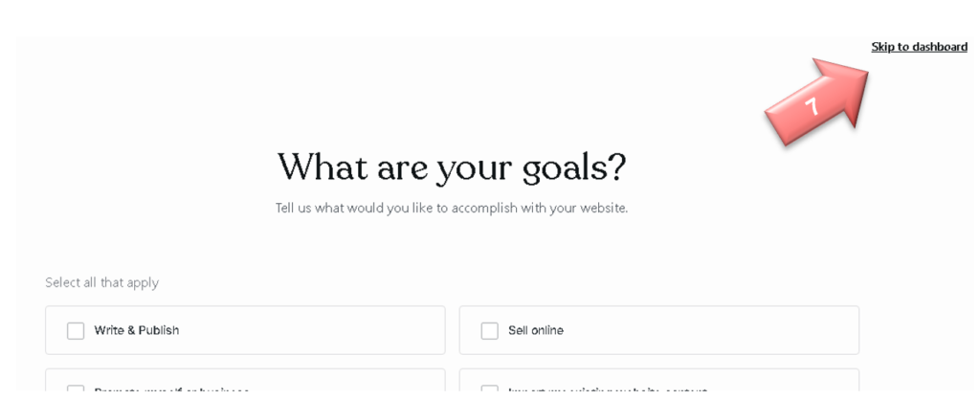Image resolution: width=980 pixels, height=400 pixels.
Task: Tick the Write & Publish checkbox
Action: 76,330
